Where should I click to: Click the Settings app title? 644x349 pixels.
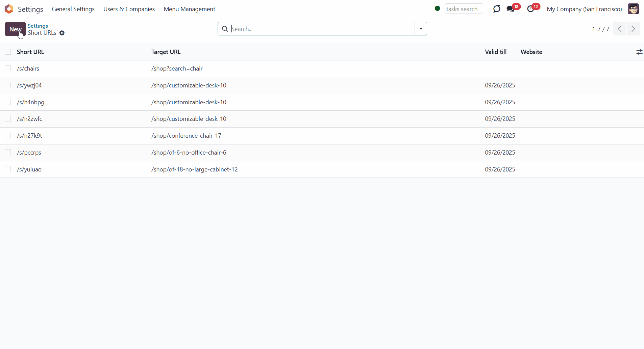pyautogui.click(x=30, y=9)
